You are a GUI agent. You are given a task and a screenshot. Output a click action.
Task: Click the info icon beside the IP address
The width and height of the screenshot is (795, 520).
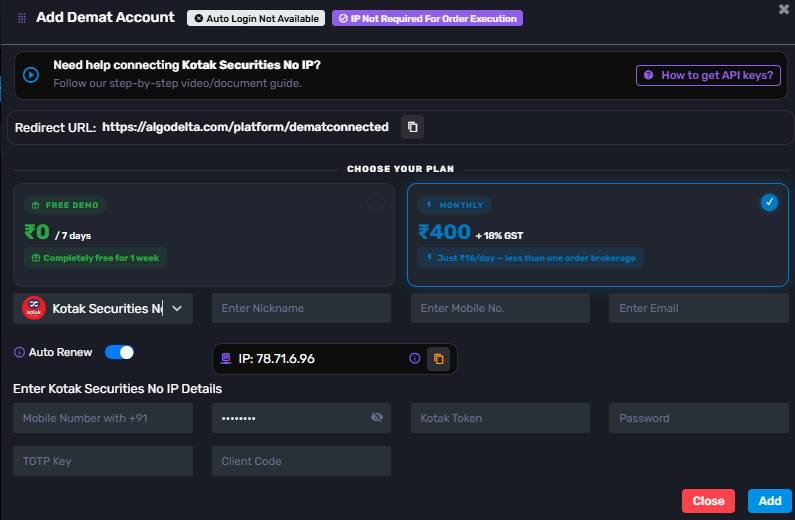click(x=414, y=358)
